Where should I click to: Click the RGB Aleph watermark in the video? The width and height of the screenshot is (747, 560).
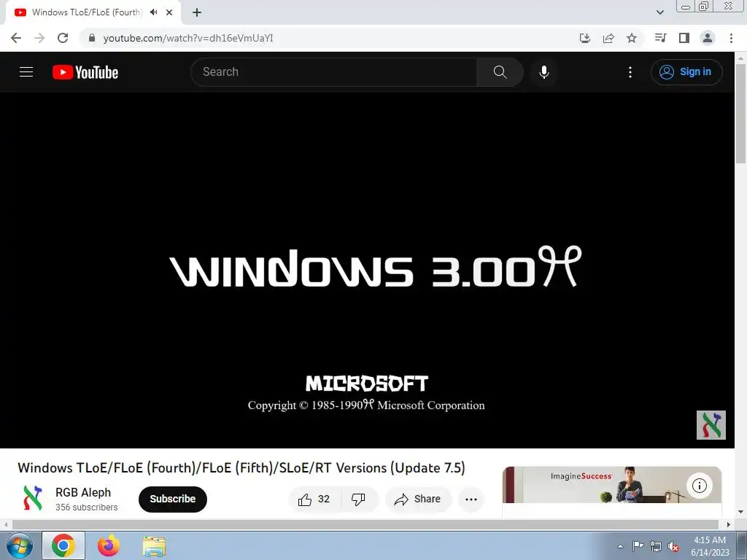pyautogui.click(x=711, y=425)
